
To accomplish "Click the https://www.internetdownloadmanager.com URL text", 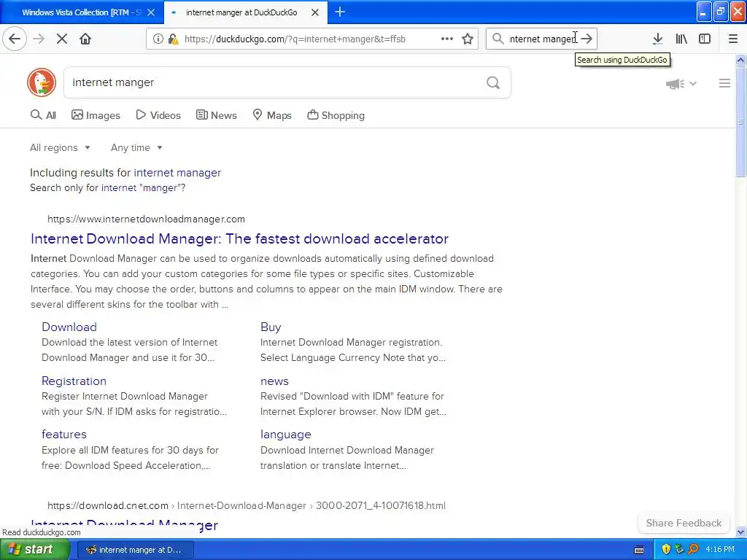I will [x=146, y=219].
